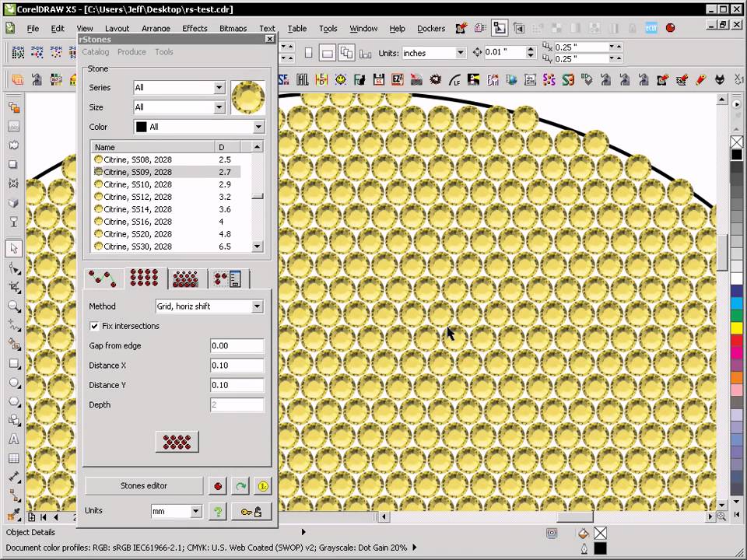
Task: Select the Dimension tool
Action: pos(14,477)
